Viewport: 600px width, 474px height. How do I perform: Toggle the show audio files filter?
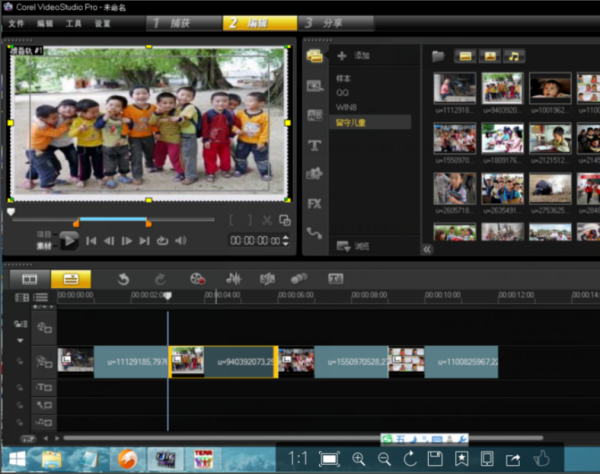(x=514, y=56)
